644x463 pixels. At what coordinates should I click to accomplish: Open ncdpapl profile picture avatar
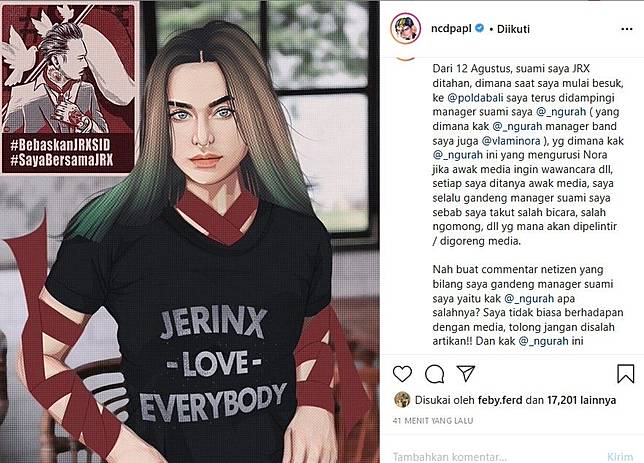405,29
